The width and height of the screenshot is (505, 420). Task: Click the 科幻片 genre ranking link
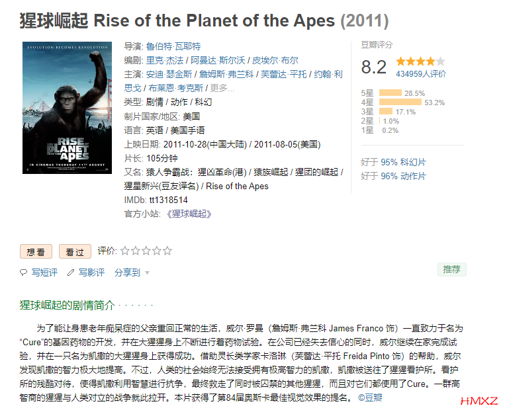pyautogui.click(x=413, y=162)
